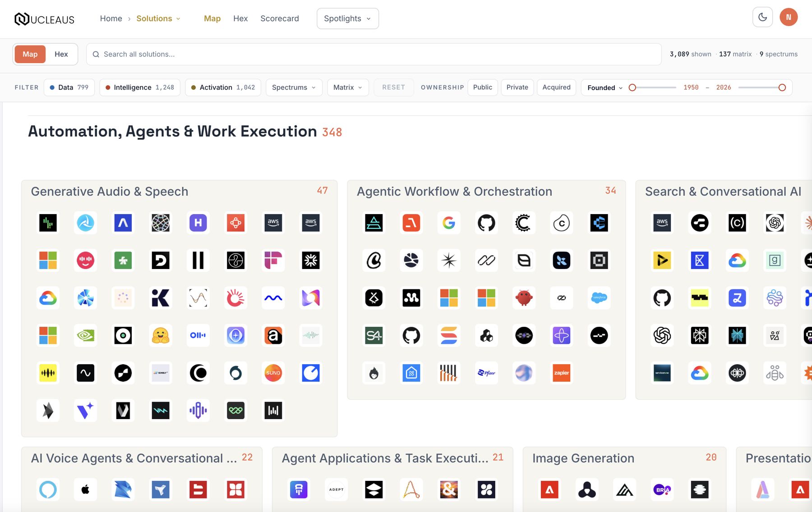Open Google logo in Agentic Workflow
The image size is (812, 512).
(x=449, y=223)
